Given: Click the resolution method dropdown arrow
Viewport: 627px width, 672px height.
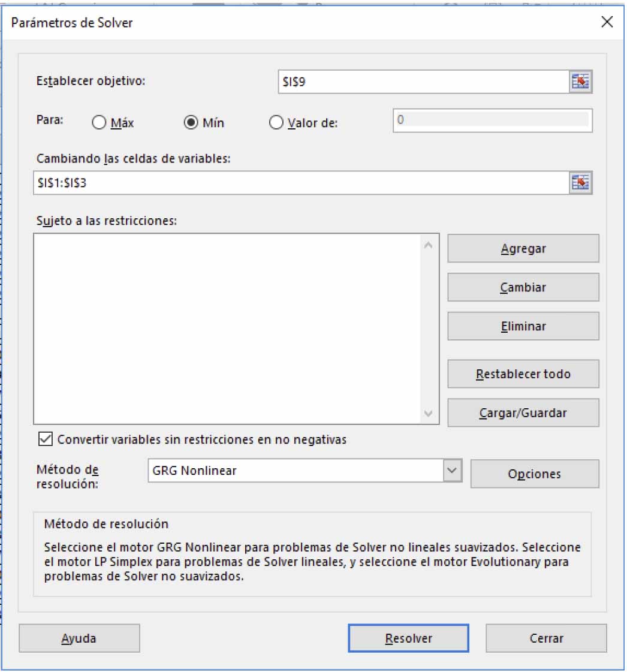Looking at the screenshot, I should point(453,471).
